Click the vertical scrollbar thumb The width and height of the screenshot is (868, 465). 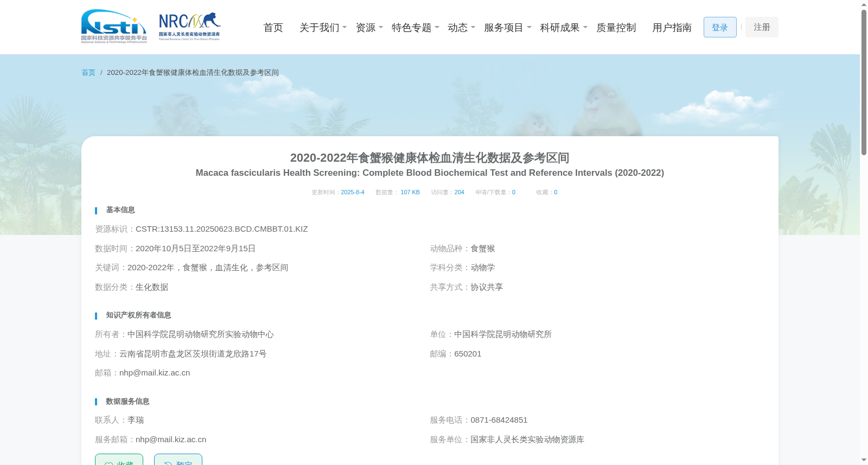tap(864, 82)
